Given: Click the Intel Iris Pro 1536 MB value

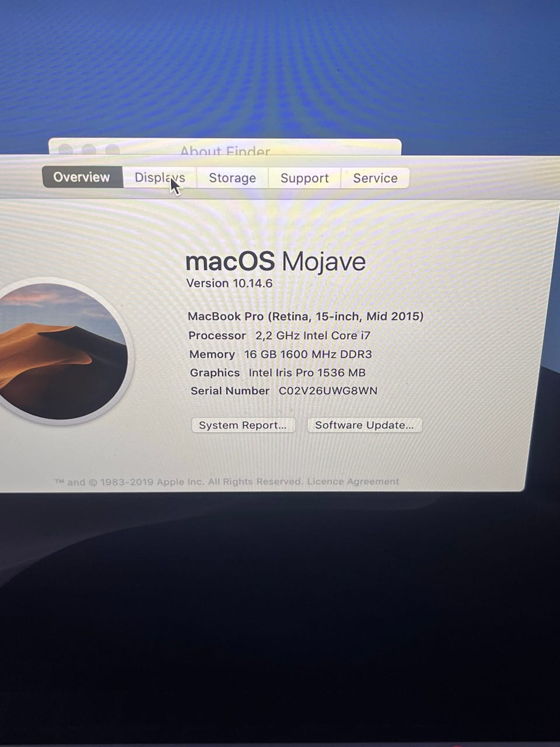Looking at the screenshot, I should (307, 372).
